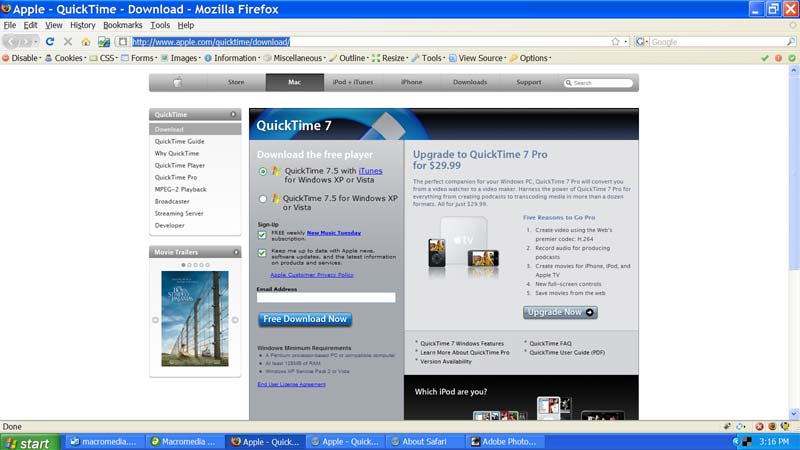Open the Support navigation tab

coord(529,82)
